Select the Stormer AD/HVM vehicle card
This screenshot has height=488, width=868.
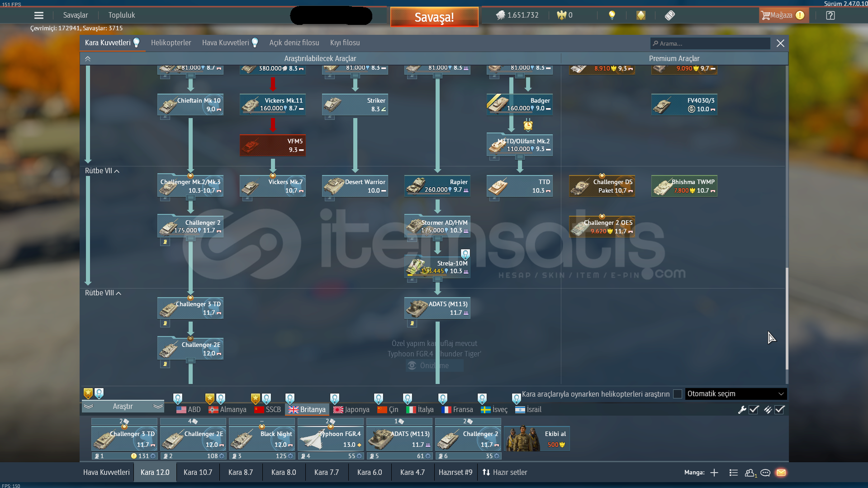(437, 227)
